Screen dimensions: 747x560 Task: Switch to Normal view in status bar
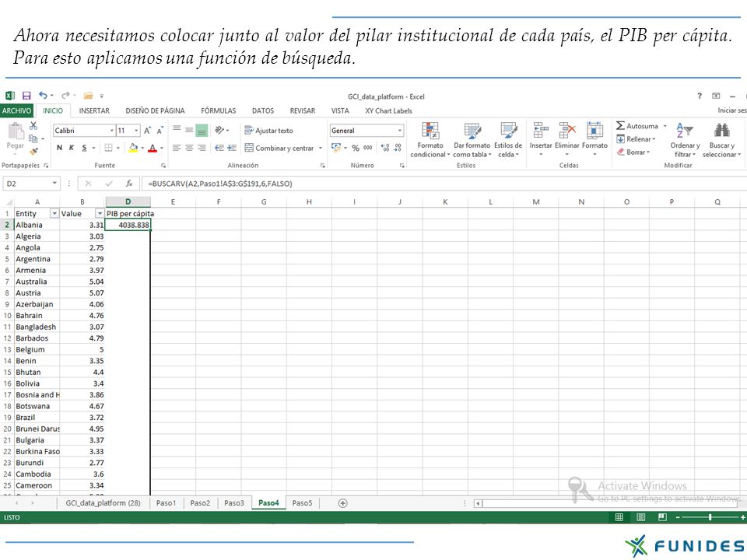[619, 517]
